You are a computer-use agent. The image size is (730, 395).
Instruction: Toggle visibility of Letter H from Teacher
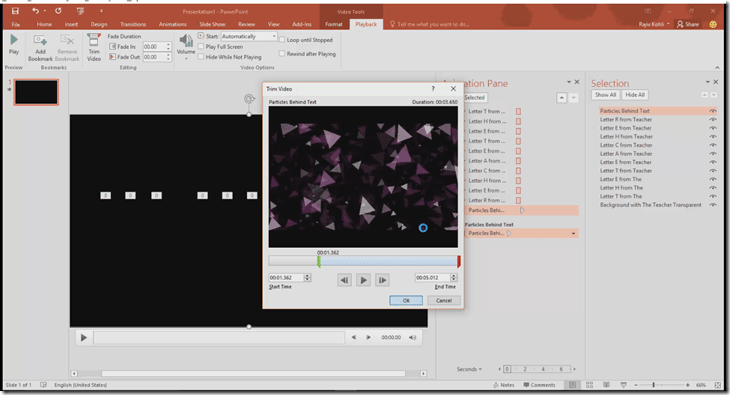coord(712,136)
